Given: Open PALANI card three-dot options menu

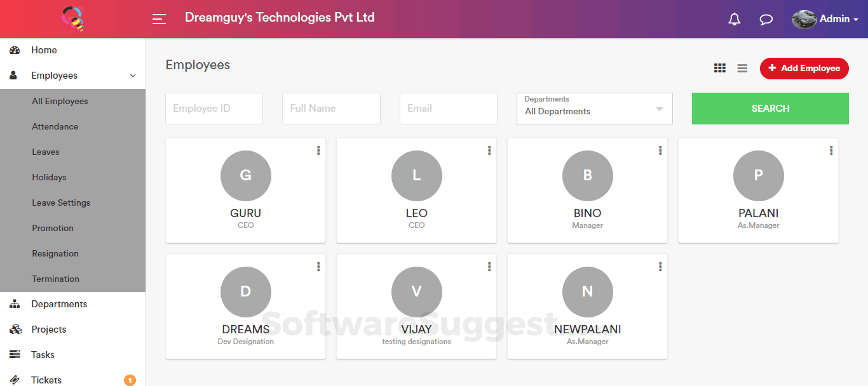Looking at the screenshot, I should pos(831,150).
